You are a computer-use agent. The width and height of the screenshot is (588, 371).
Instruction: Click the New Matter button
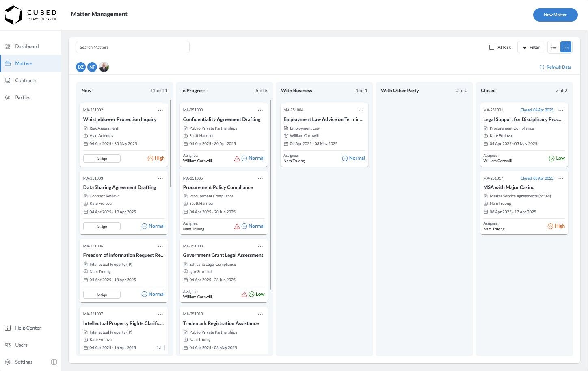[555, 15]
